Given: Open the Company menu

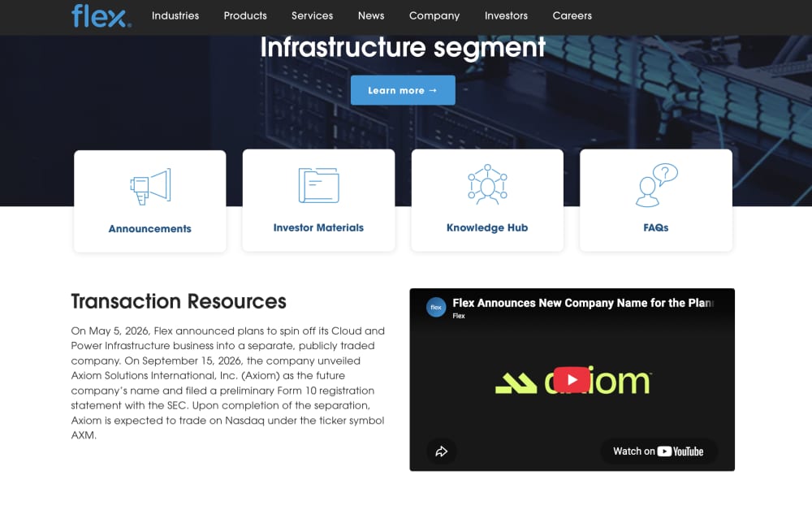Looking at the screenshot, I should click(434, 16).
